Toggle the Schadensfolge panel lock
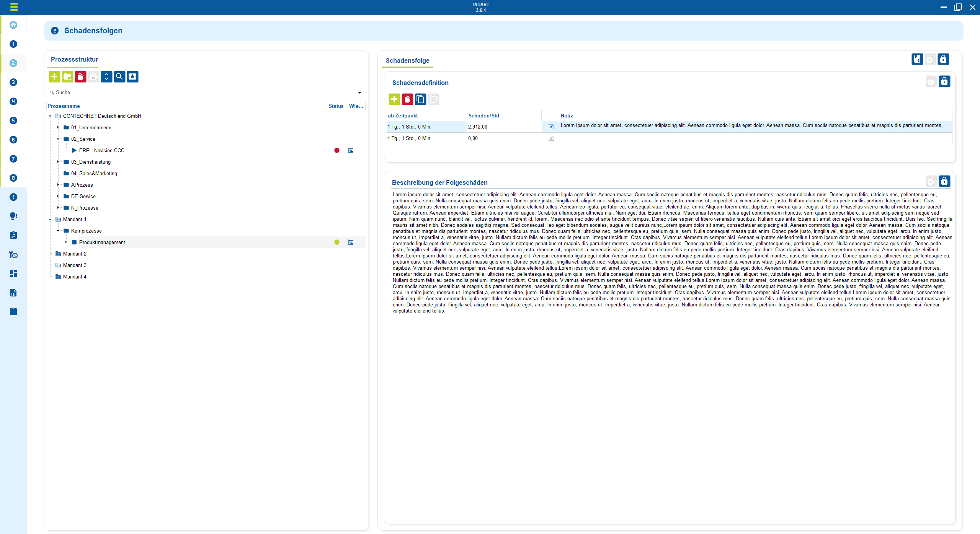 [x=943, y=59]
